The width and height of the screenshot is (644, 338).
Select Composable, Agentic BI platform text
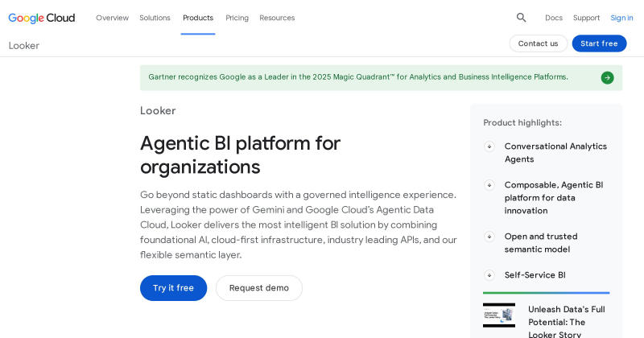point(554,197)
